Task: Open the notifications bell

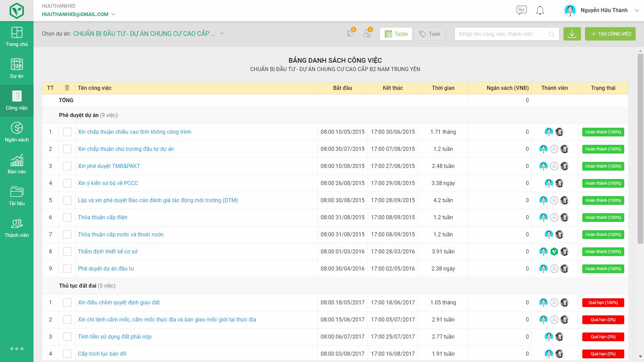Action: click(540, 10)
